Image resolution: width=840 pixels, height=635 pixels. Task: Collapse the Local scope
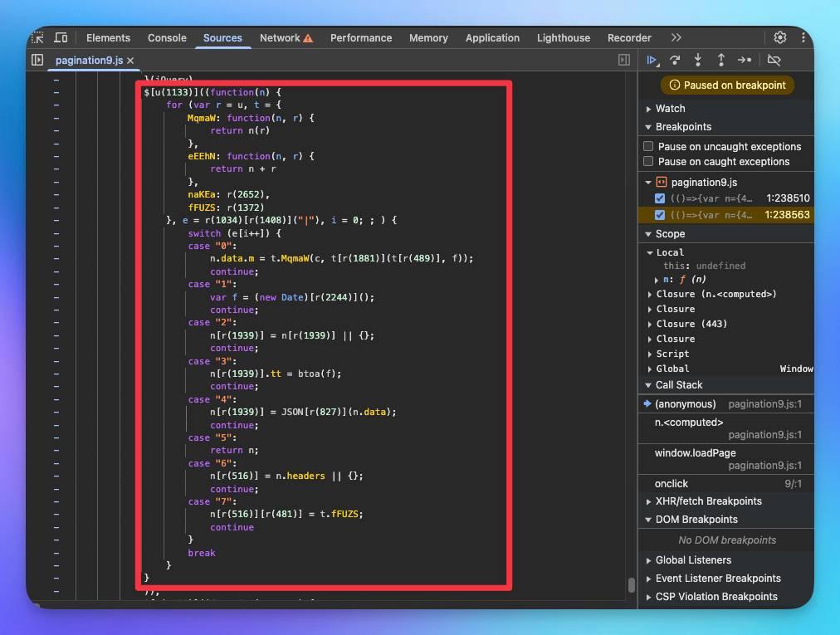click(650, 252)
